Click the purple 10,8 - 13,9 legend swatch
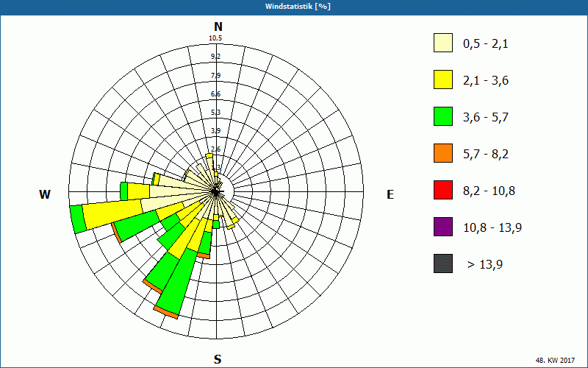The image size is (588, 368). tap(443, 227)
